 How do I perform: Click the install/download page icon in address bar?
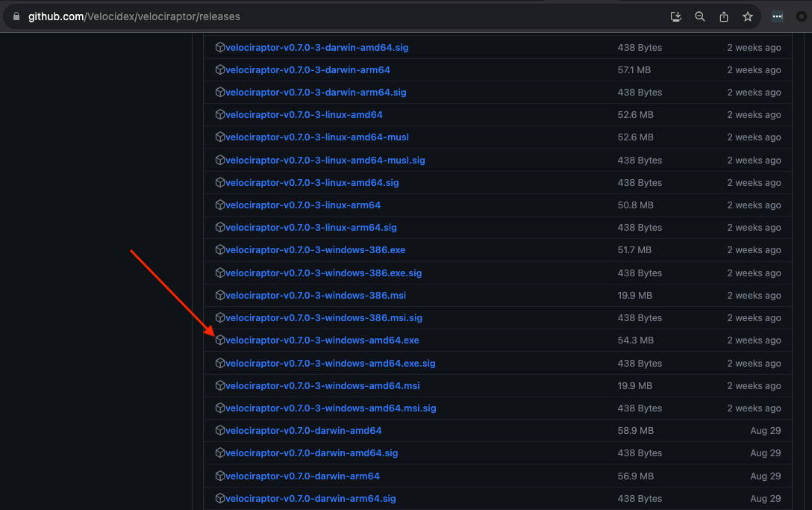click(676, 16)
